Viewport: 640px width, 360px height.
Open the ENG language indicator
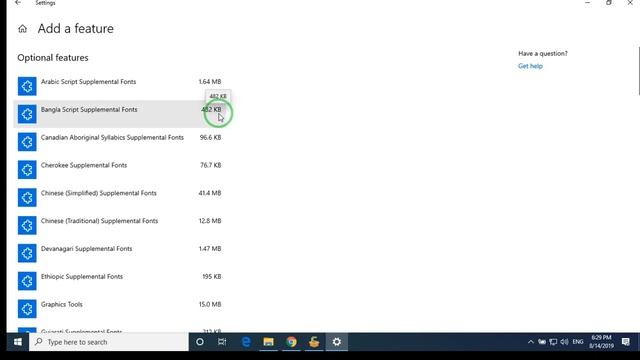[x=578, y=342]
